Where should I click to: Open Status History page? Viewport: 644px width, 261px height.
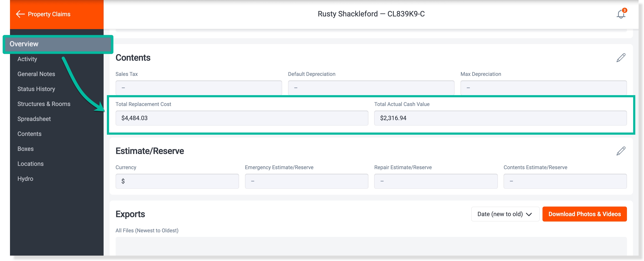(36, 89)
